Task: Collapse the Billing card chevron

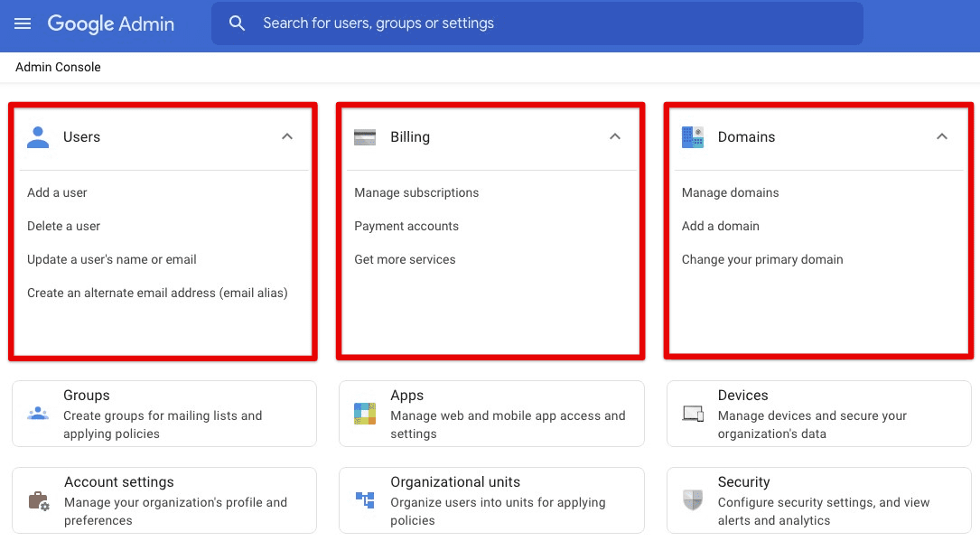Action: [x=615, y=136]
